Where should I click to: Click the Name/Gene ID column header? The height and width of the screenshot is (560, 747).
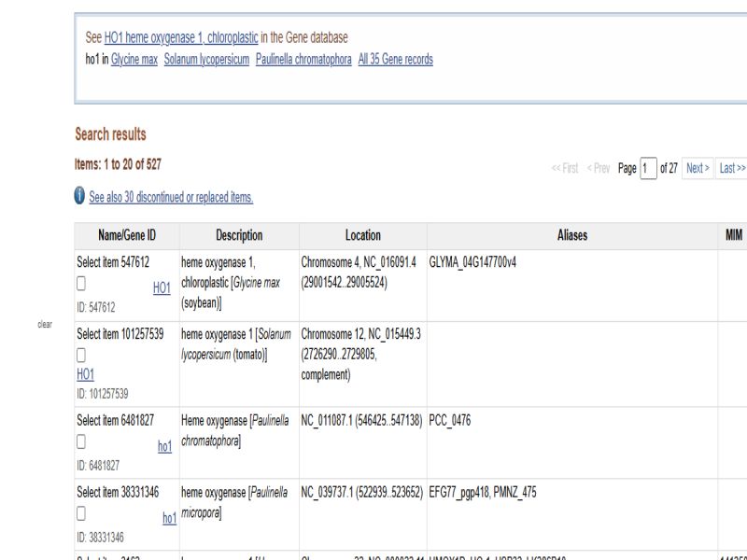pos(127,235)
